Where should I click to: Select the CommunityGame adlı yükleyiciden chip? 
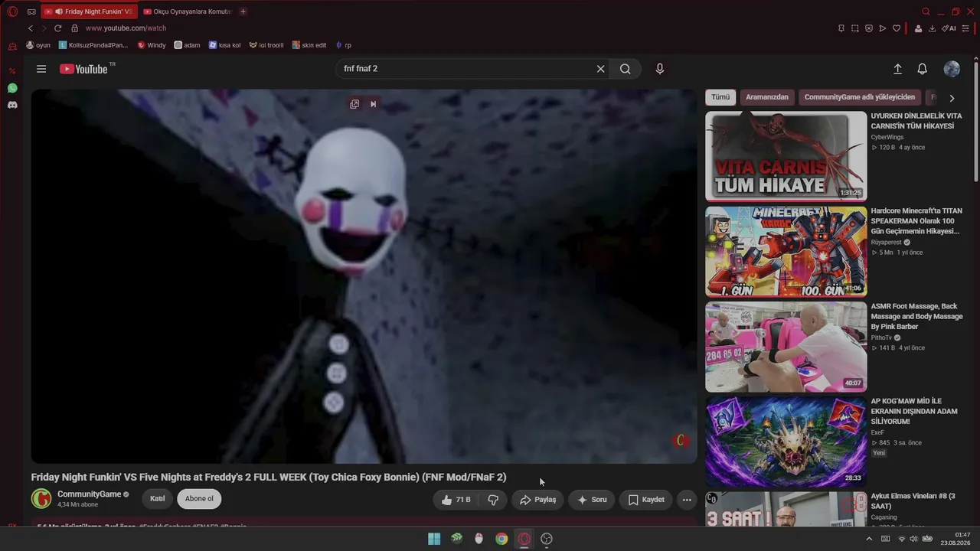click(860, 97)
